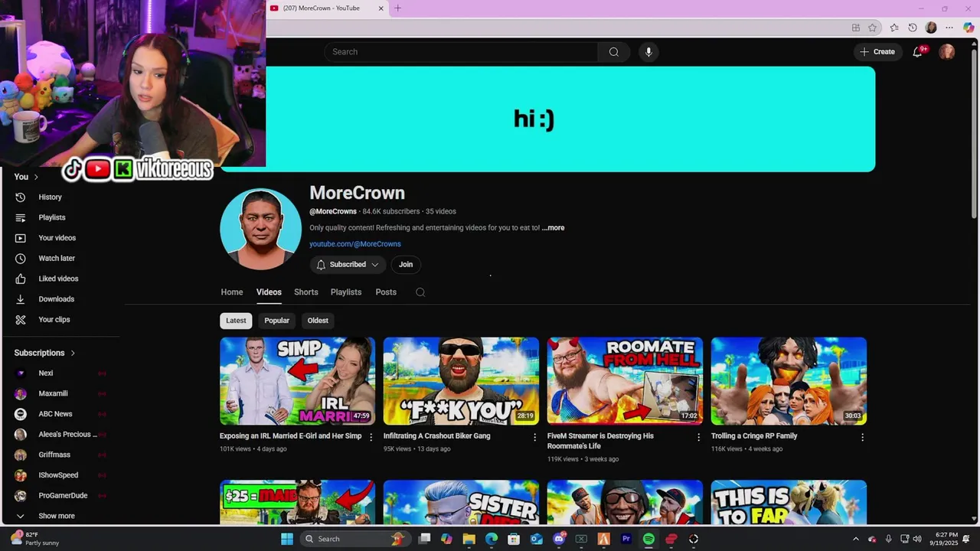Close the MoreCrown YouTube tab

(381, 8)
